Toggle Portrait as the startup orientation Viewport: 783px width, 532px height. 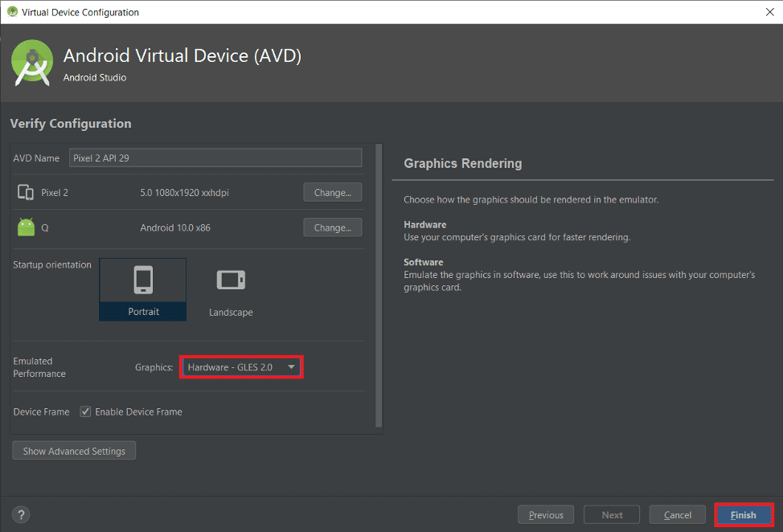[x=142, y=289]
